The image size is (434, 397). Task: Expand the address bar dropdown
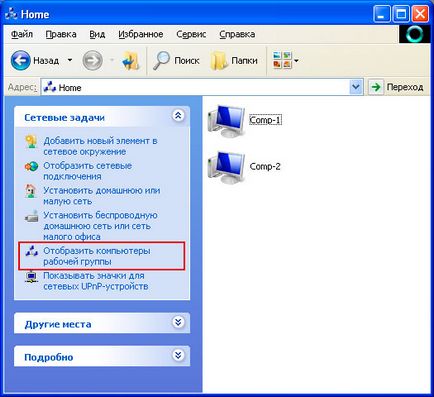[356, 87]
